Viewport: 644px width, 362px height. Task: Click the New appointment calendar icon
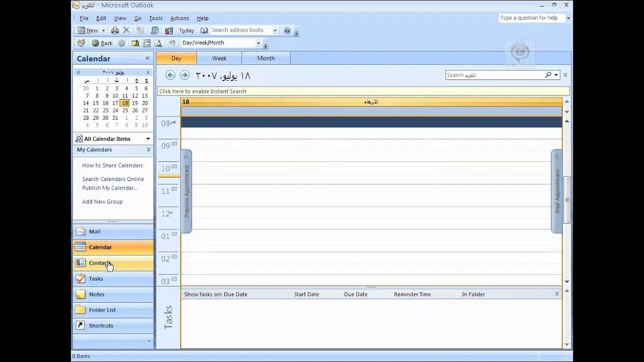pyautogui.click(x=81, y=30)
